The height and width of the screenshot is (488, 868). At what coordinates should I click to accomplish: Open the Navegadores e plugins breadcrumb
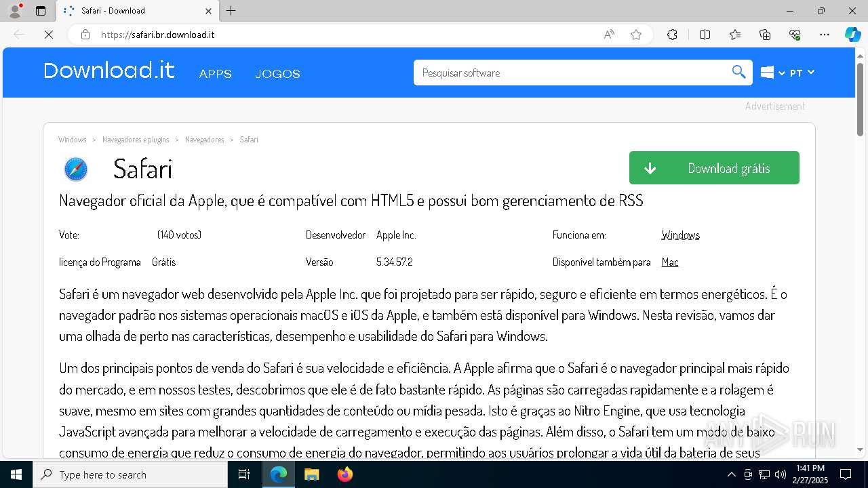(x=136, y=140)
